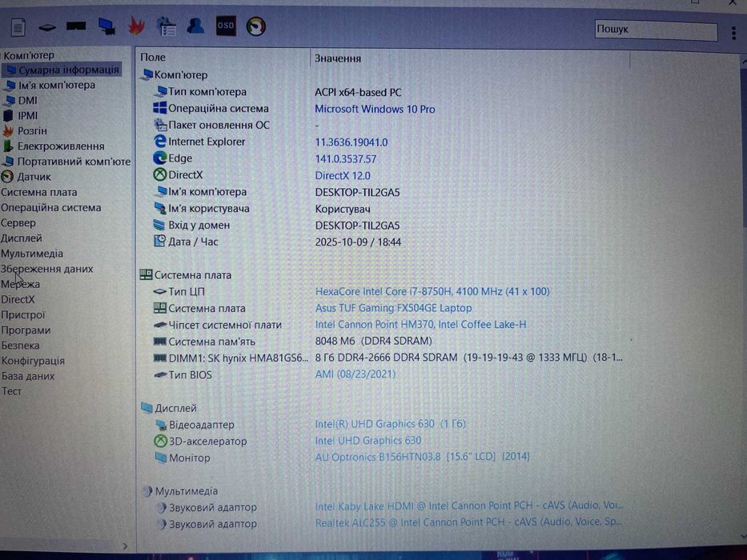Open the 11.3636.19041.0 Internet Explorer link
Screen dimensions: 747x560
tap(351, 142)
